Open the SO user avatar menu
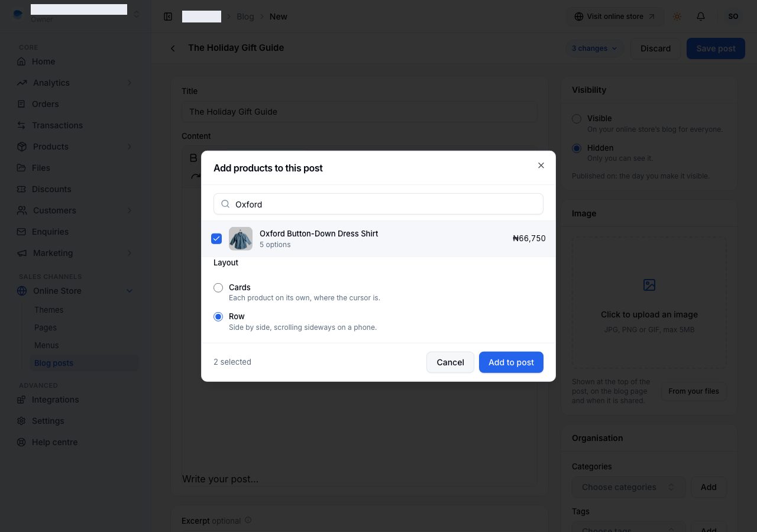This screenshot has width=757, height=532. [733, 17]
